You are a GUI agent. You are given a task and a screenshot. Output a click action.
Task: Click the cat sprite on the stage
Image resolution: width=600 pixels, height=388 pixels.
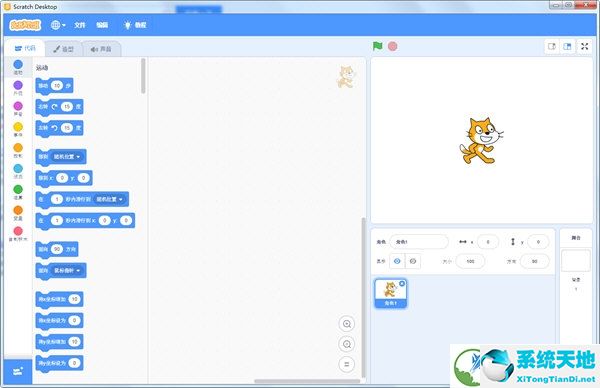click(x=481, y=141)
